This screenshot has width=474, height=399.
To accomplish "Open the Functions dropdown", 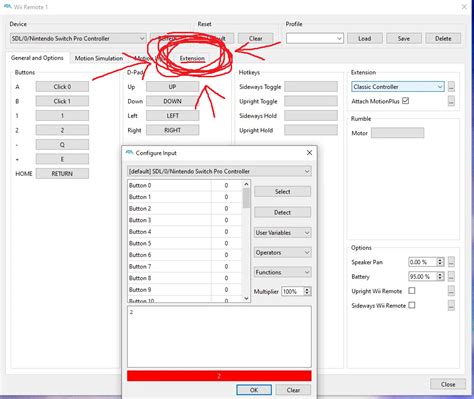I will pos(283,272).
